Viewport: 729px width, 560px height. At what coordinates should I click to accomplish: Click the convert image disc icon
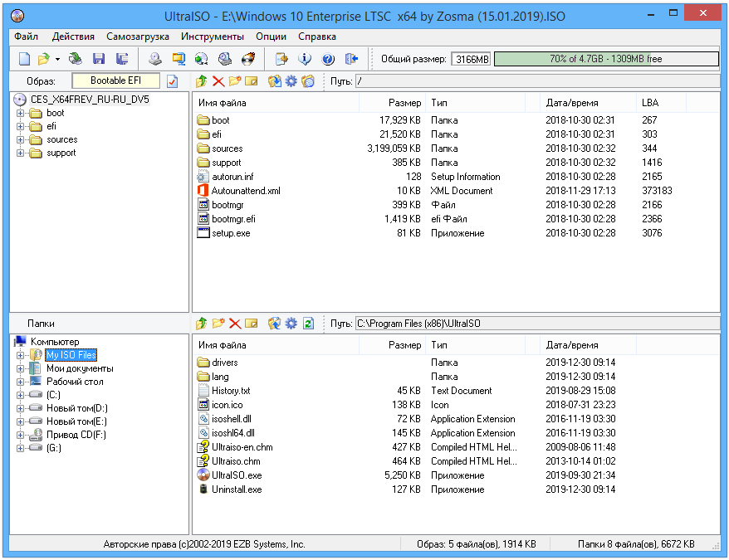pyautogui.click(x=201, y=59)
